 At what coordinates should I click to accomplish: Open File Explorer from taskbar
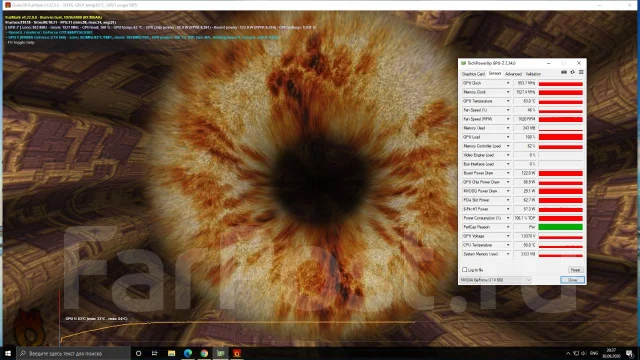coord(171,353)
